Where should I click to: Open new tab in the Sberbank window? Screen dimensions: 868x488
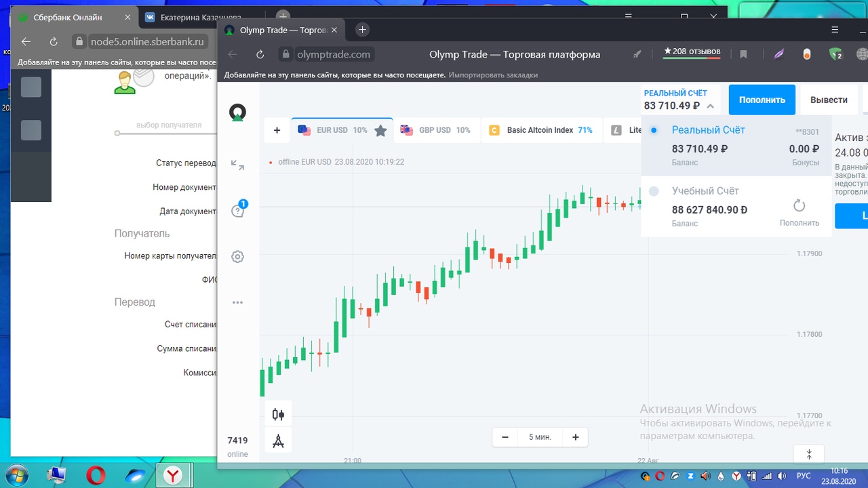pos(283,16)
